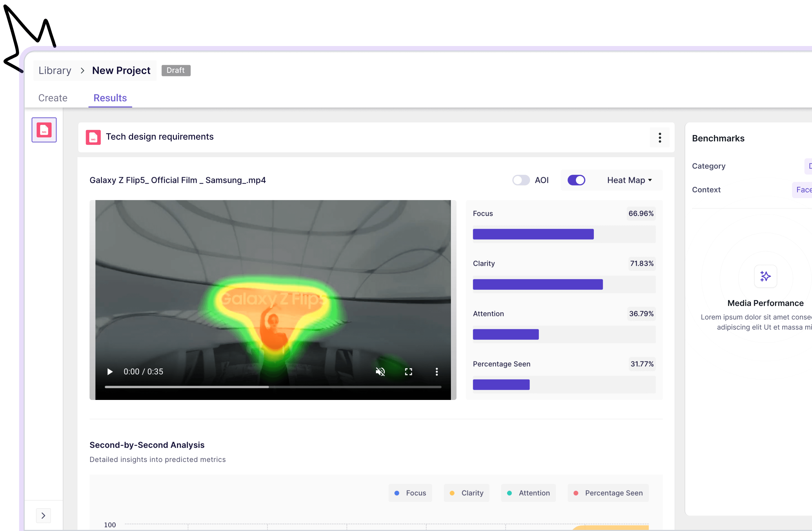Click the New Project breadcrumb title

pyautogui.click(x=121, y=71)
